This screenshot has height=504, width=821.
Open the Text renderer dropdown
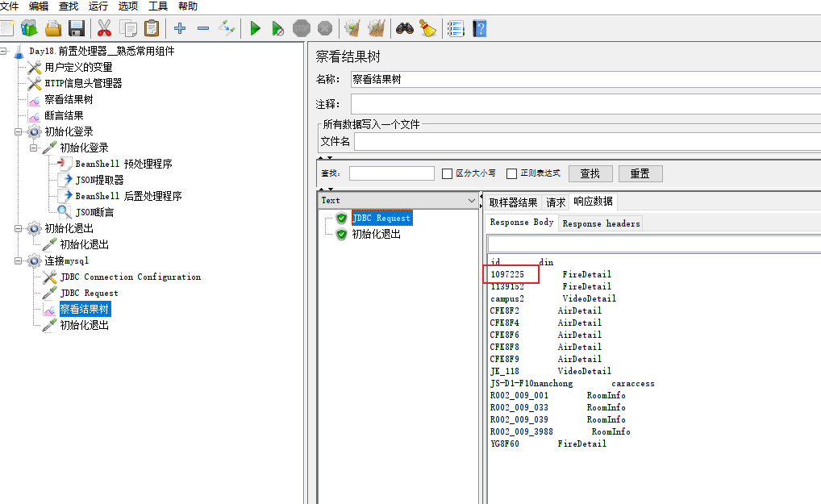[398, 201]
